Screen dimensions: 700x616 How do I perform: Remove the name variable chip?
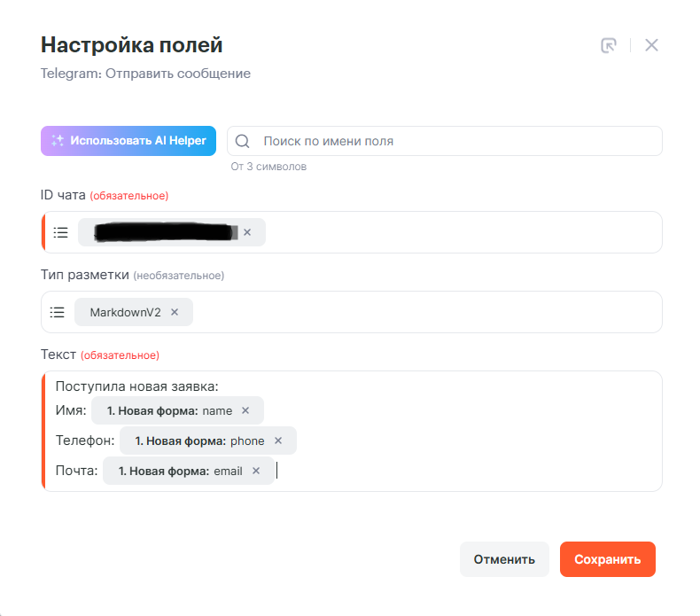pos(245,410)
